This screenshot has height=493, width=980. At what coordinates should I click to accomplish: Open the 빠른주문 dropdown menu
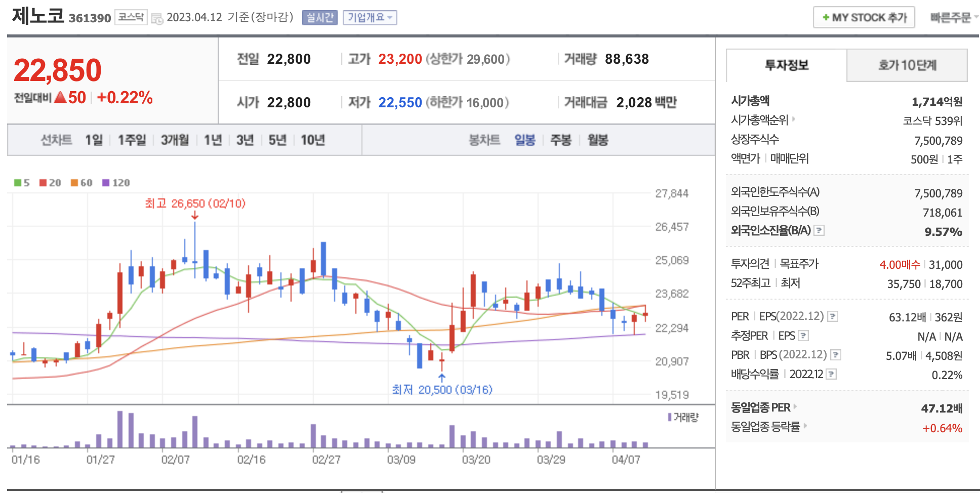click(954, 18)
